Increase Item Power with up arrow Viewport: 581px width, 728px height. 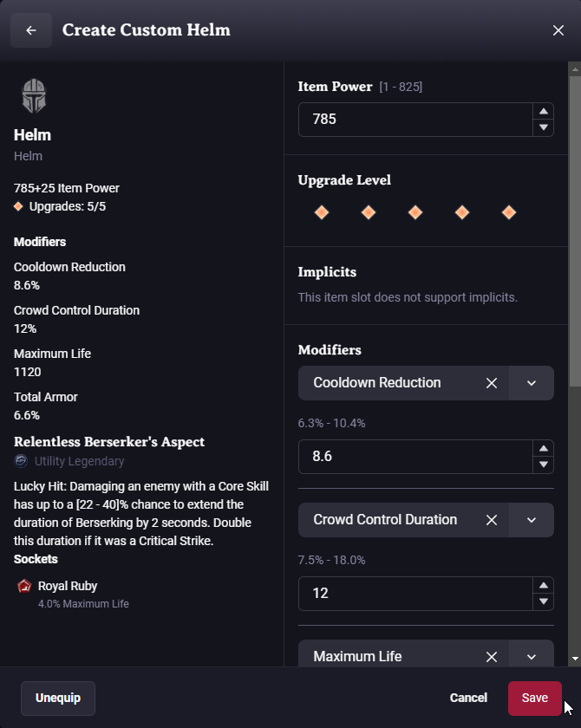[544, 111]
